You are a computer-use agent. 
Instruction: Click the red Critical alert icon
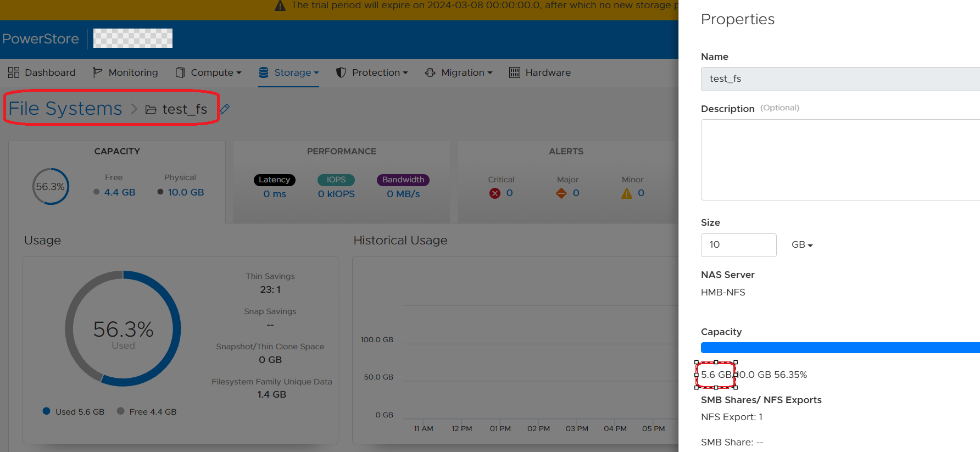(x=495, y=193)
